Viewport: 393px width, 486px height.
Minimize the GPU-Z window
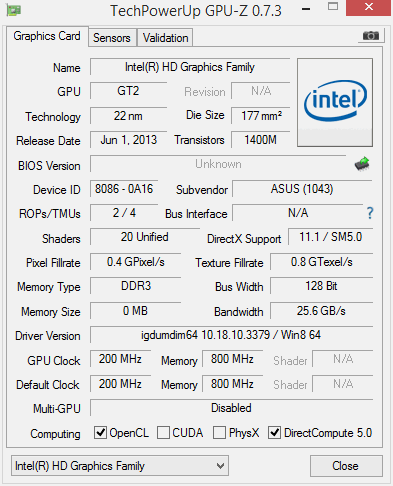click(306, 9)
